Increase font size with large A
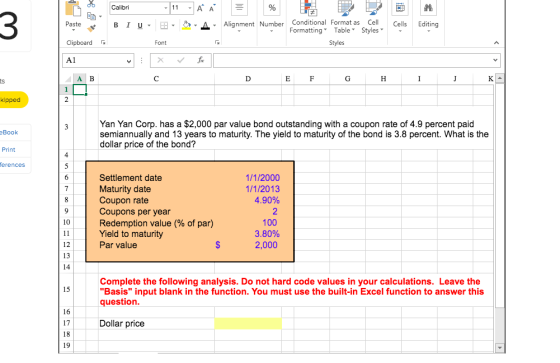 pos(200,8)
